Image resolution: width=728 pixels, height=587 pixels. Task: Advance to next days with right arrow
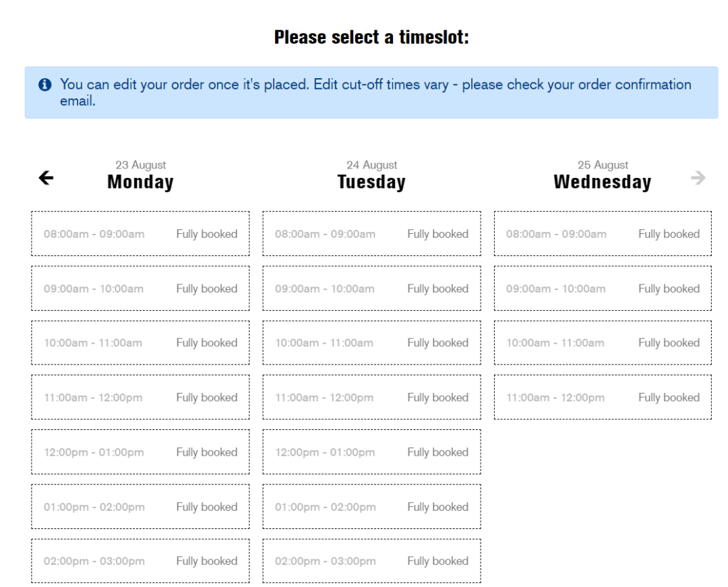698,178
